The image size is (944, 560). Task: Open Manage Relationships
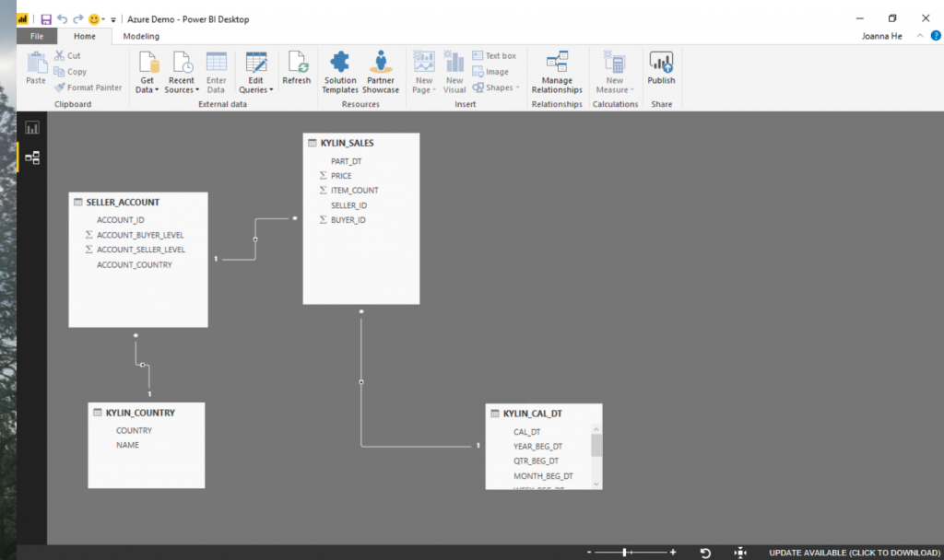(557, 72)
